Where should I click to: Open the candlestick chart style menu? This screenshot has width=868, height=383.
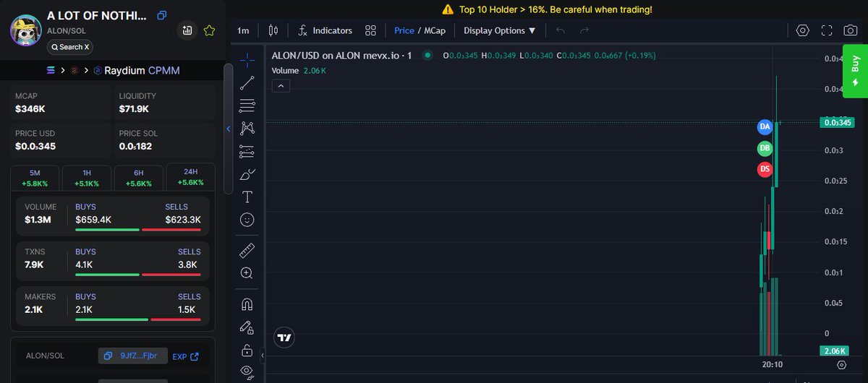273,30
